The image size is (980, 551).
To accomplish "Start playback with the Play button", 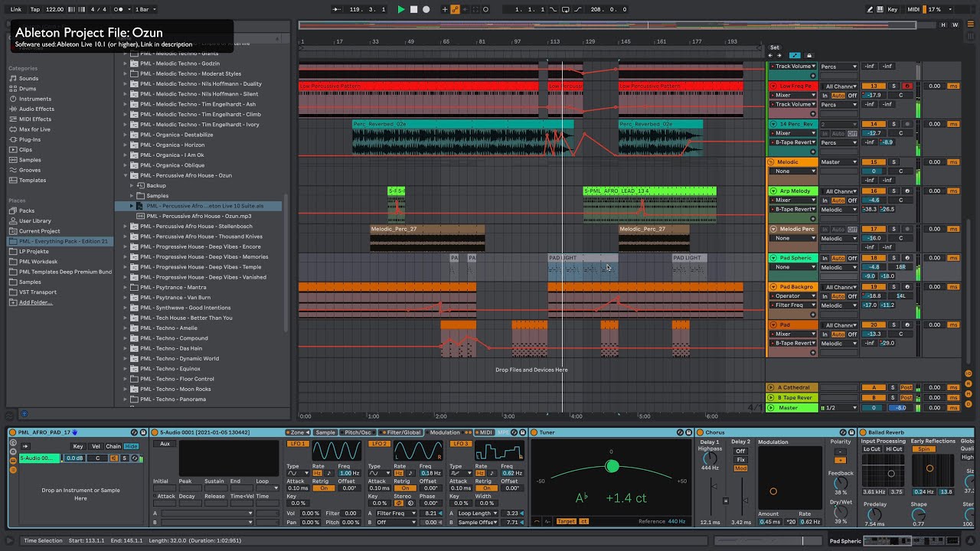I will pos(401,9).
